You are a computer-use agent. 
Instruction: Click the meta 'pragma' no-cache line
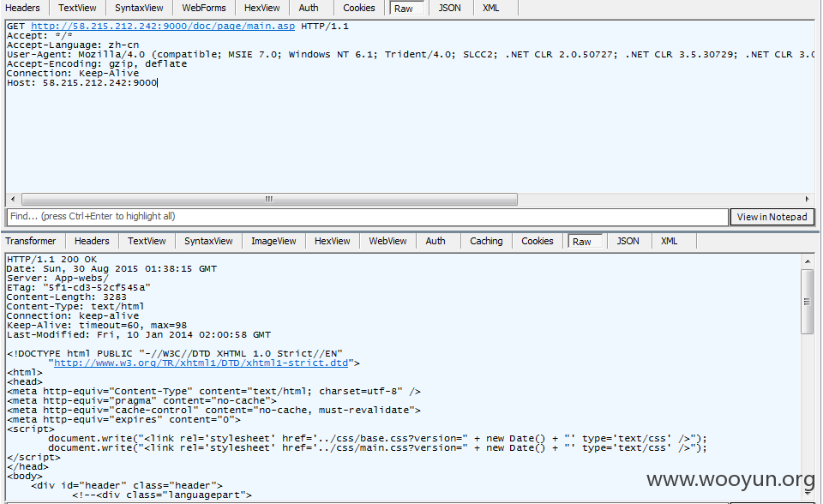click(141, 401)
